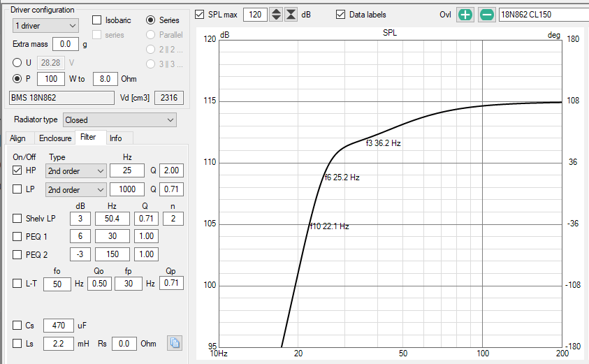Click the f6 25.2 Hz data label
This screenshot has height=364, width=589.
342,177
